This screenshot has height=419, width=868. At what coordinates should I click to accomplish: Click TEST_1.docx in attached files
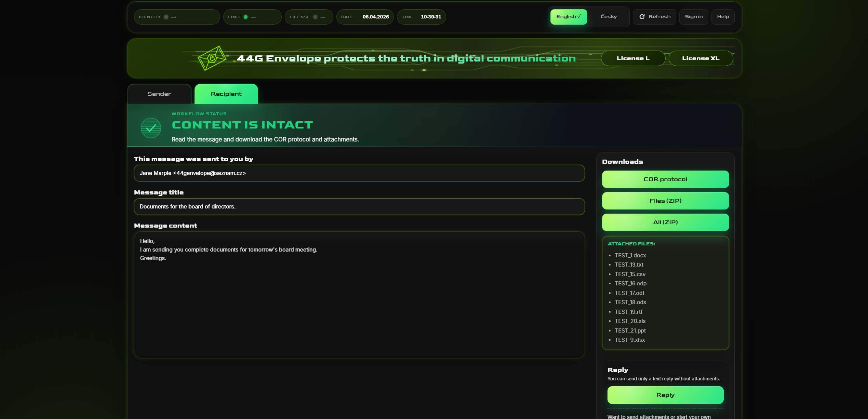pyautogui.click(x=630, y=256)
